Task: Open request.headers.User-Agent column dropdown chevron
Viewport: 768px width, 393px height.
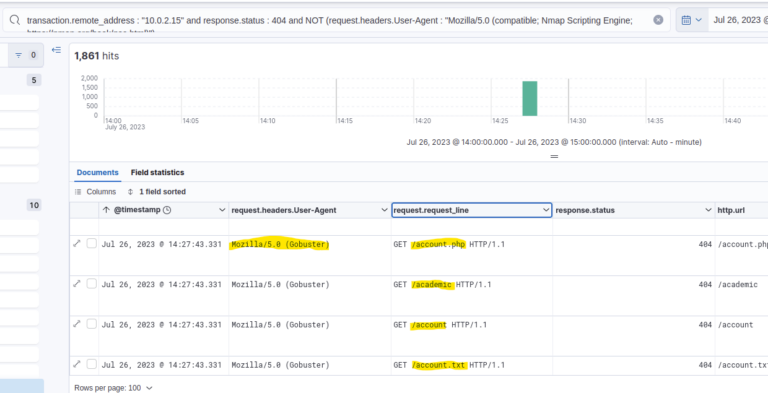Action: click(384, 210)
